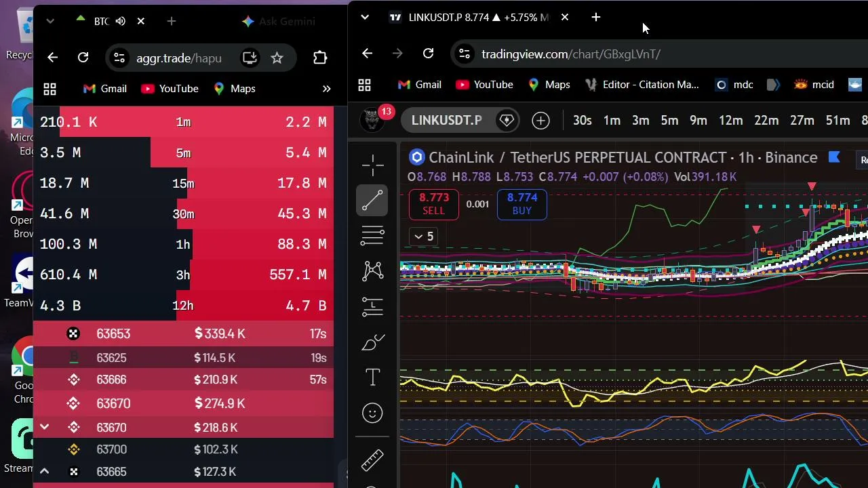Switch chart to the 1m timeframe
This screenshot has width=868, height=488.
[612, 120]
